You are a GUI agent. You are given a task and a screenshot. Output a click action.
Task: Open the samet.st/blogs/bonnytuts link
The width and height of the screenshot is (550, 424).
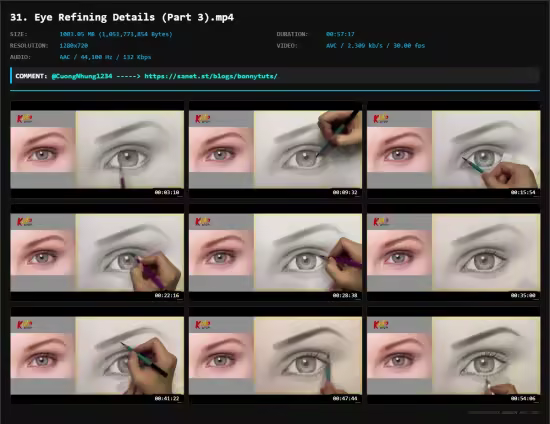211,76
